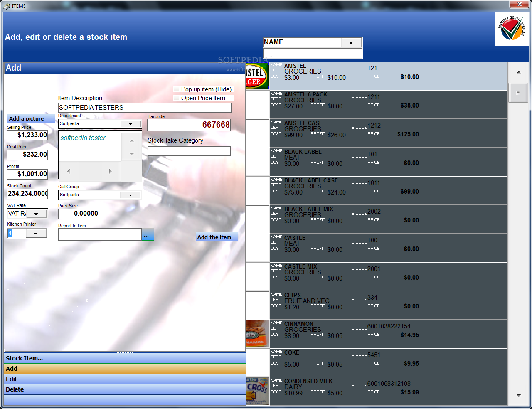Image resolution: width=532 pixels, height=409 pixels.
Task: Select the CONDENSED MILK item name
Action: (308, 381)
